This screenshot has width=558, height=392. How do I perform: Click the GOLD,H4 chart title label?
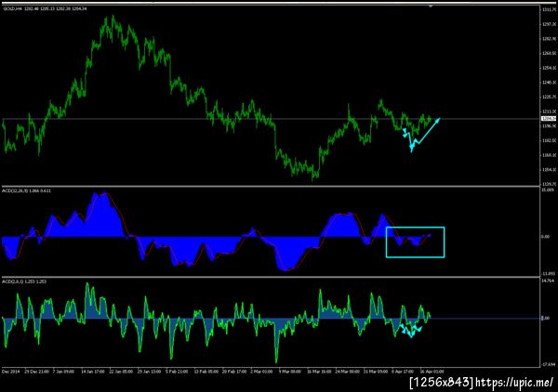(45, 8)
